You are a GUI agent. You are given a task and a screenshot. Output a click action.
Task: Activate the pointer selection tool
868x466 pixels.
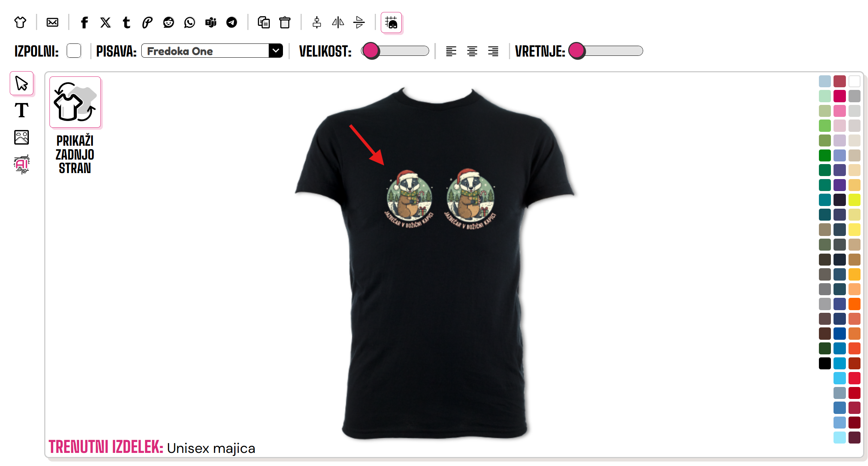[x=21, y=83]
